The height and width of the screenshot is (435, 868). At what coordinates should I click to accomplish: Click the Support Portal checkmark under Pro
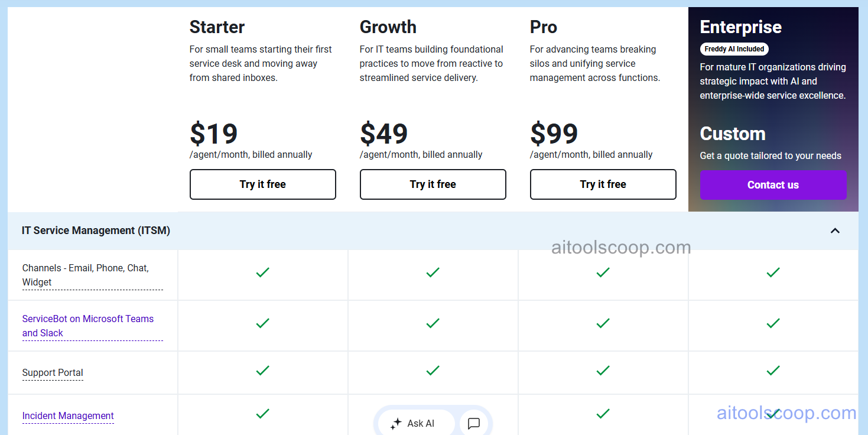coord(603,371)
